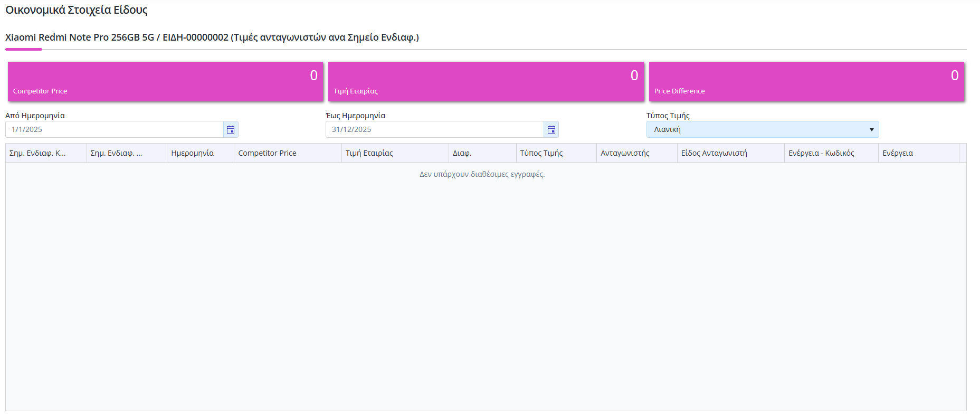This screenshot has width=980, height=417.
Task: Sort by the Σημ. Ενδιαφ. Κ... column header
Action: coord(46,153)
